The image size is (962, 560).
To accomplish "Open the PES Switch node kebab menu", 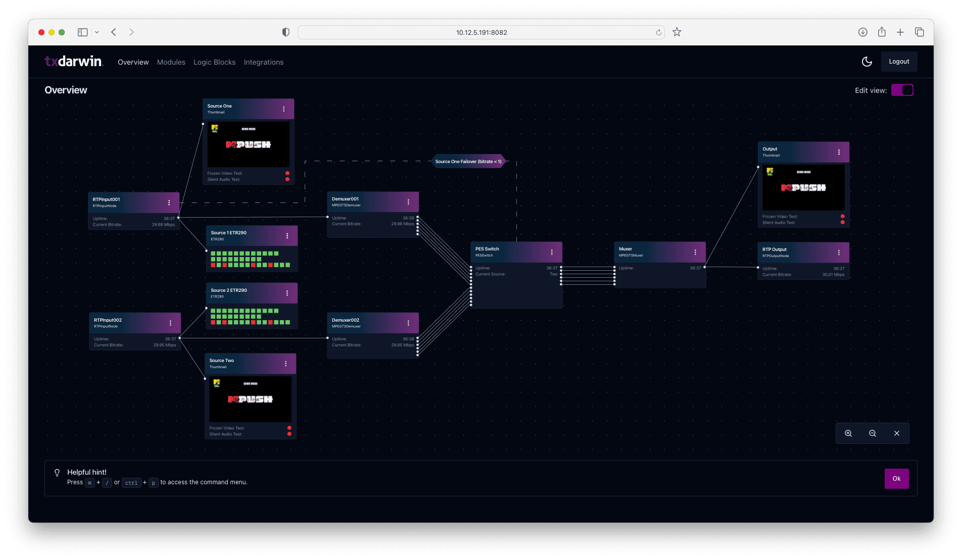I will pos(552,252).
